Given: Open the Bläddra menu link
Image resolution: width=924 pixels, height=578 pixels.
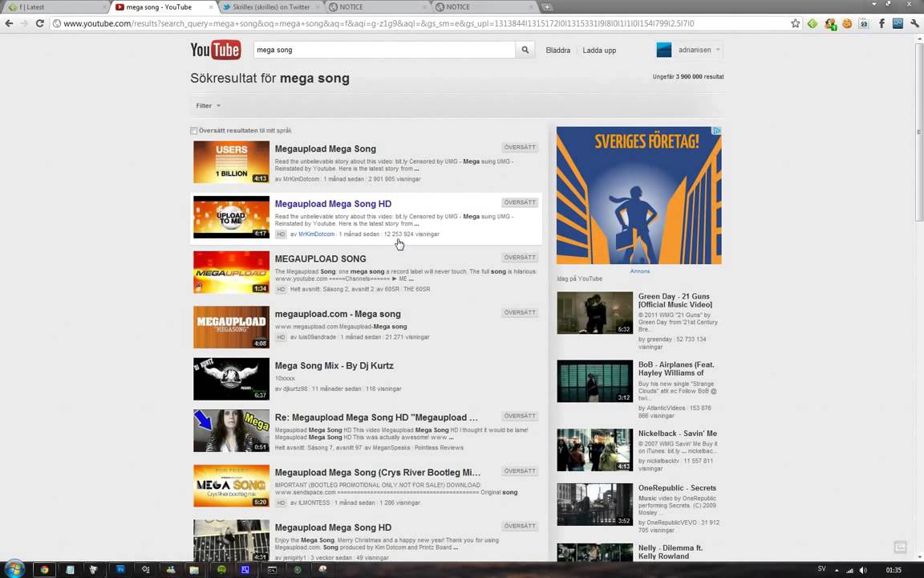Looking at the screenshot, I should pos(558,51).
